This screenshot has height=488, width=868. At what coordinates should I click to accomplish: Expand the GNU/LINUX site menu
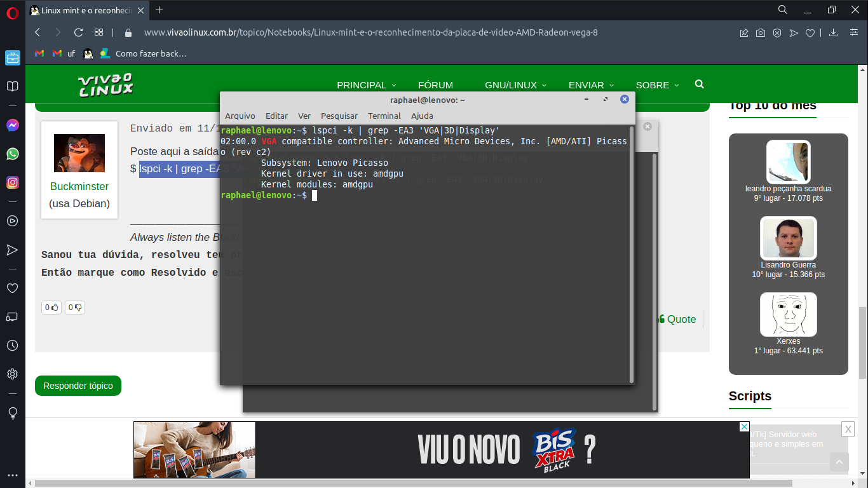(516, 85)
